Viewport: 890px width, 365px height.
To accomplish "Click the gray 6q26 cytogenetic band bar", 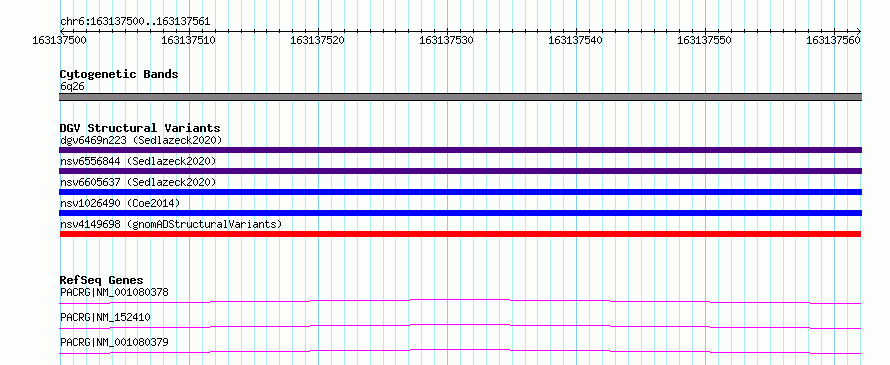I will (460, 97).
